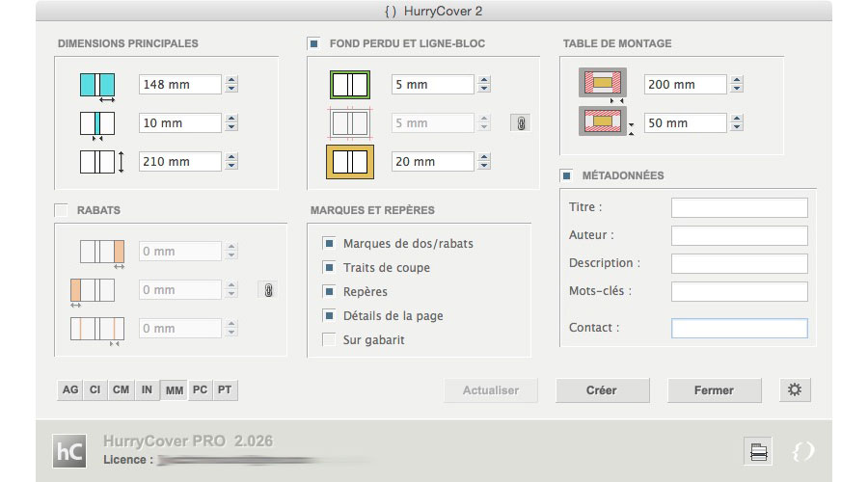Screen dimensions: 868x482
Task: Select the IN unit tab
Action: pyautogui.click(x=147, y=389)
